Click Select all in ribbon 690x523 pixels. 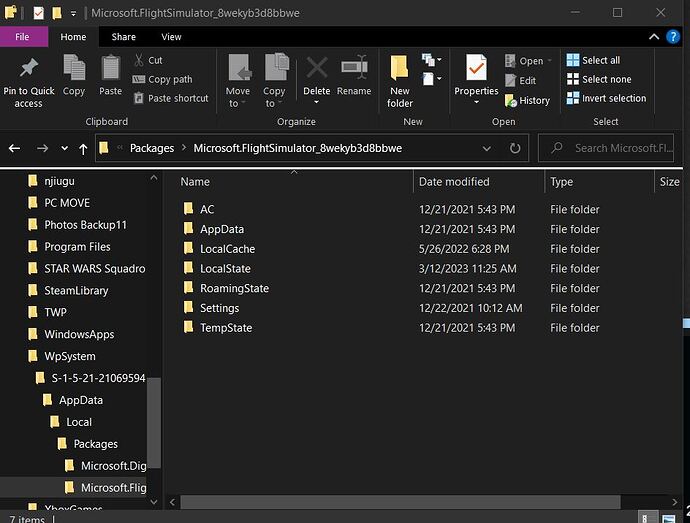(593, 60)
